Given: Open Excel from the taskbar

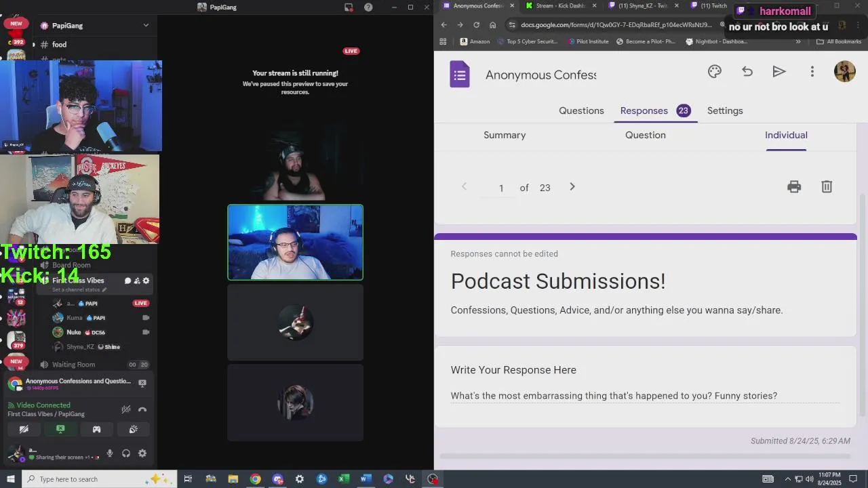Looking at the screenshot, I should click(x=344, y=479).
